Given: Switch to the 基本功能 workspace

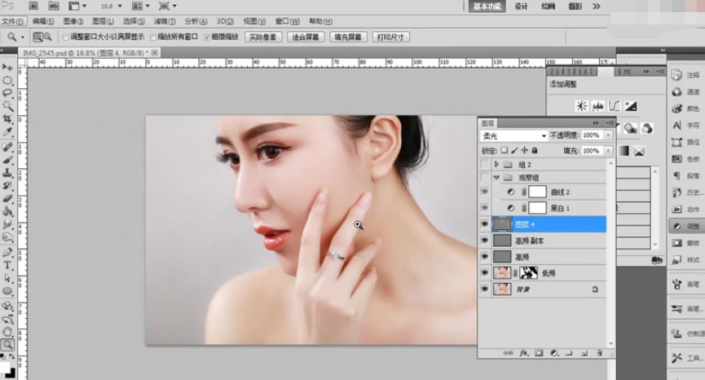Looking at the screenshot, I should coord(487,6).
